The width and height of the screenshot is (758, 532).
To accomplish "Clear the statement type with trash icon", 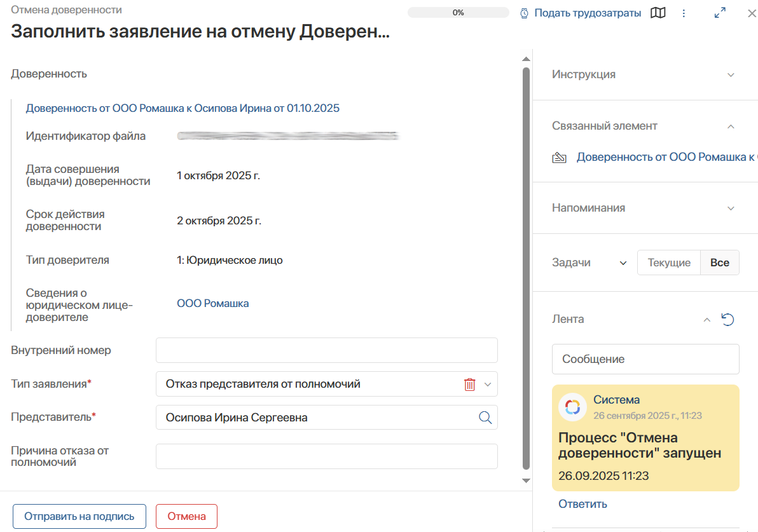I will coord(470,384).
